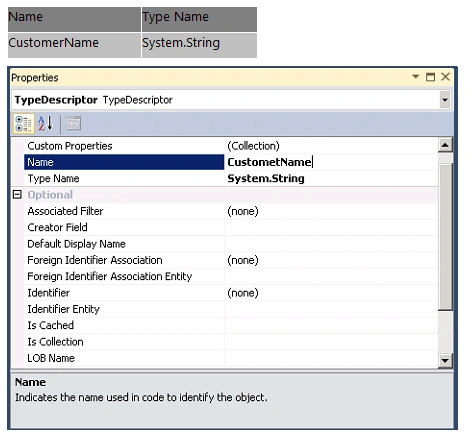Sort properties alphabetically with A-Z icon
The image size is (472, 441).
[45, 124]
